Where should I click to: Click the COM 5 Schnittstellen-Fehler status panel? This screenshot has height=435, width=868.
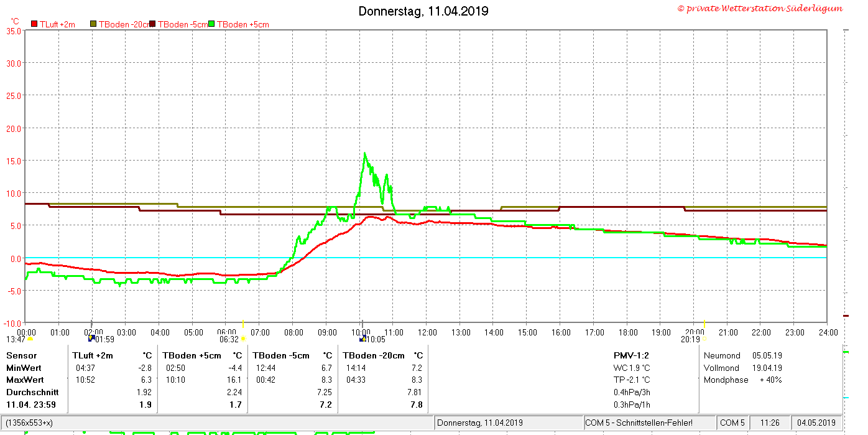tap(649, 423)
